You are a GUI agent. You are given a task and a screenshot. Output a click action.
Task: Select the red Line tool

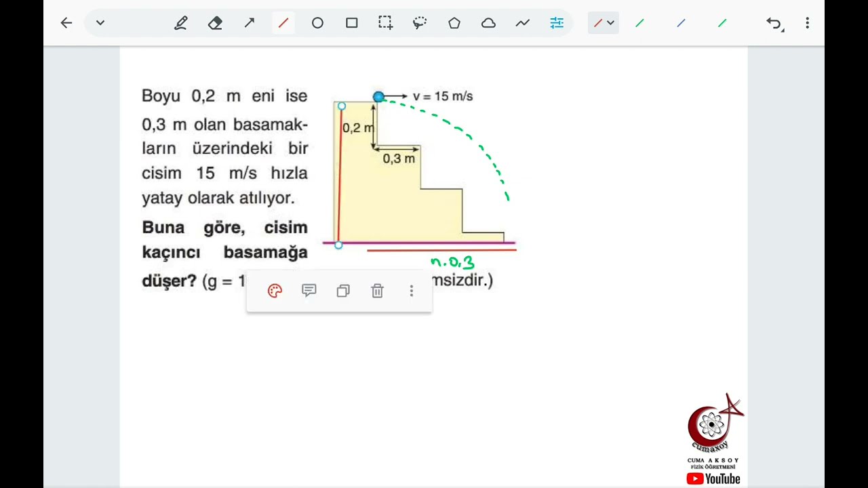(x=283, y=23)
